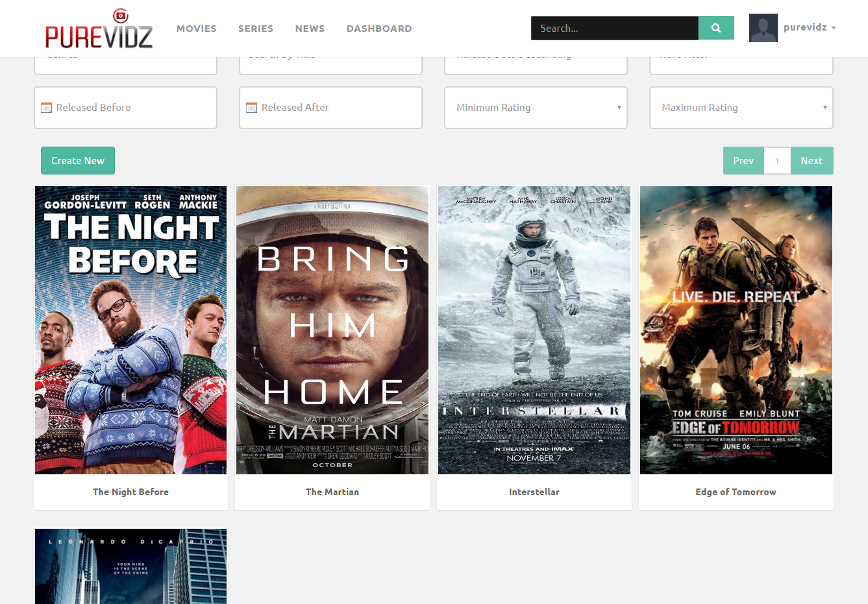Click The Martian title link
Viewport: 868px width, 604px height.
pos(332,492)
